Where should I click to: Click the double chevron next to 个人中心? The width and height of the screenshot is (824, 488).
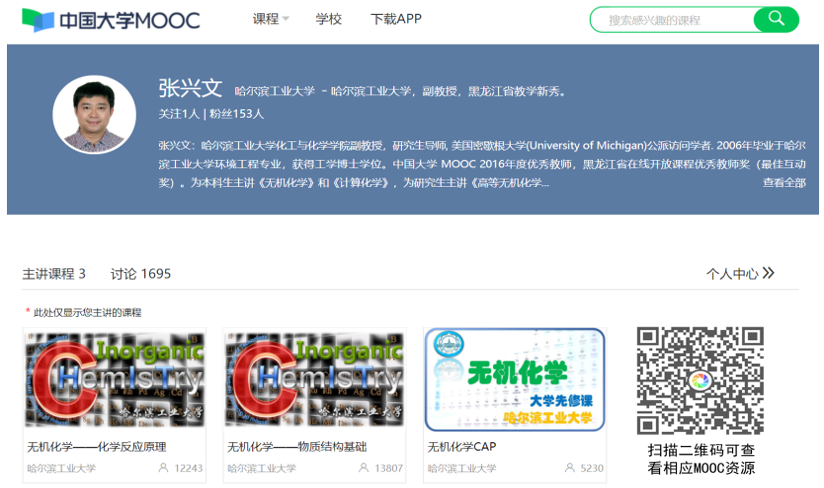tap(768, 273)
